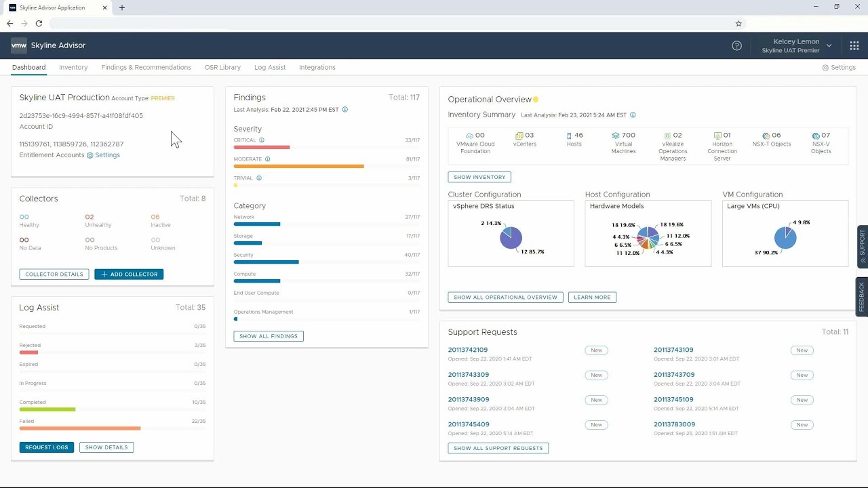
Task: Click the Hosts icon showing 46
Action: (568, 135)
